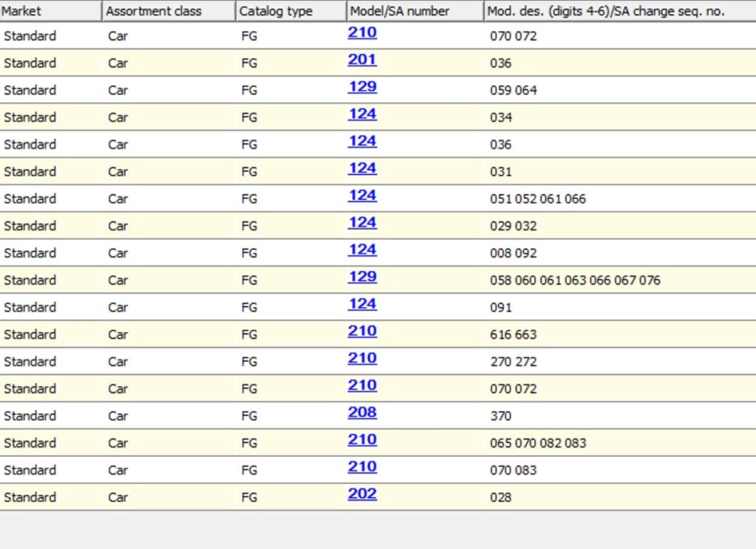Open model 201 link with code 036

[362, 59]
